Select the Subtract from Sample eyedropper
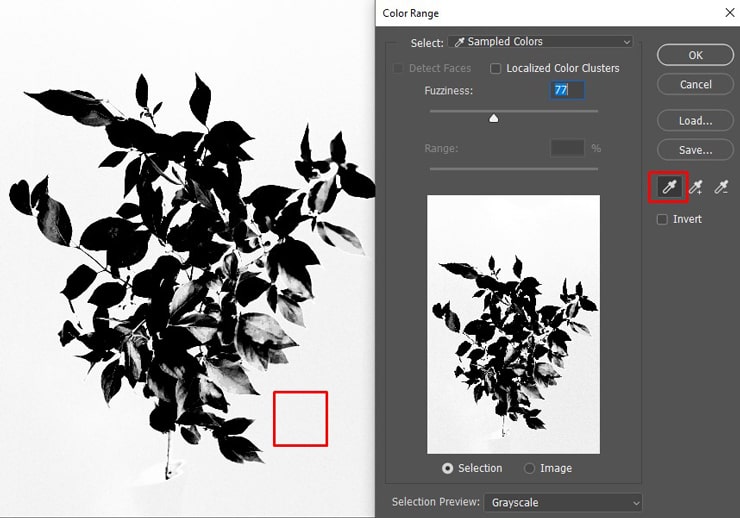 (x=721, y=187)
